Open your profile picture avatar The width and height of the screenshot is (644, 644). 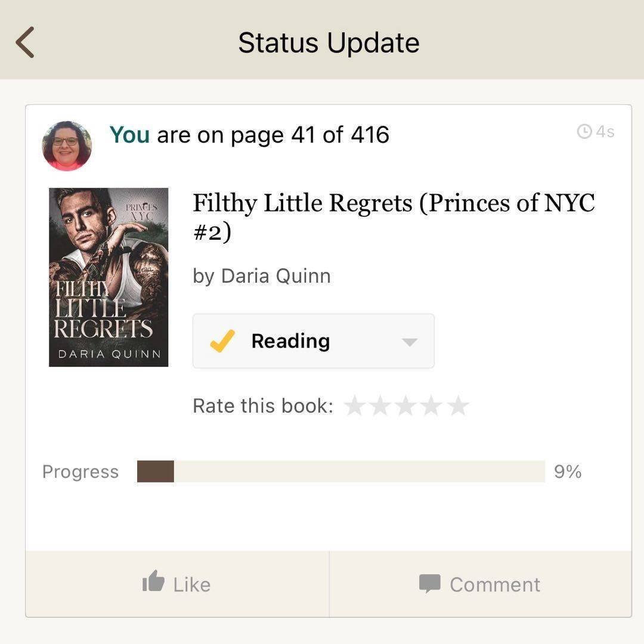click(67, 146)
